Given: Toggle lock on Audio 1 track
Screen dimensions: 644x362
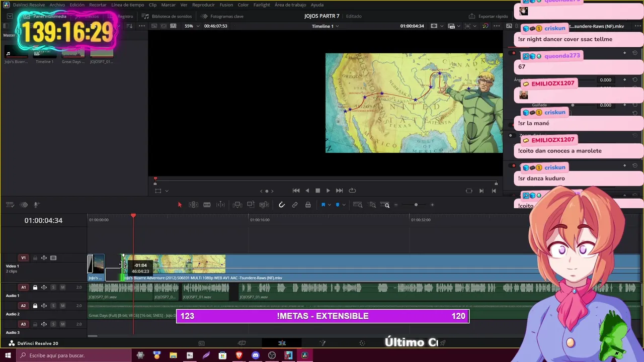Looking at the screenshot, I should (35, 288).
